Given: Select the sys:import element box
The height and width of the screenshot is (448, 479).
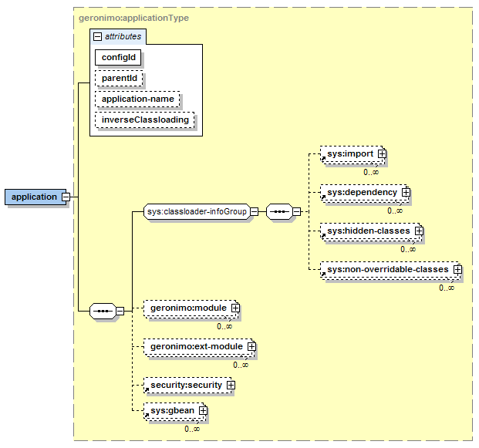Looking at the screenshot, I should pos(352,155).
